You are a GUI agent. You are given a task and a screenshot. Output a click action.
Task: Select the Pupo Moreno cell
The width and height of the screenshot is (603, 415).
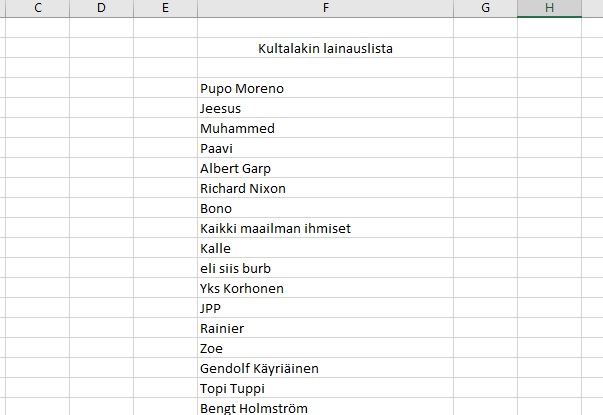tap(325, 88)
